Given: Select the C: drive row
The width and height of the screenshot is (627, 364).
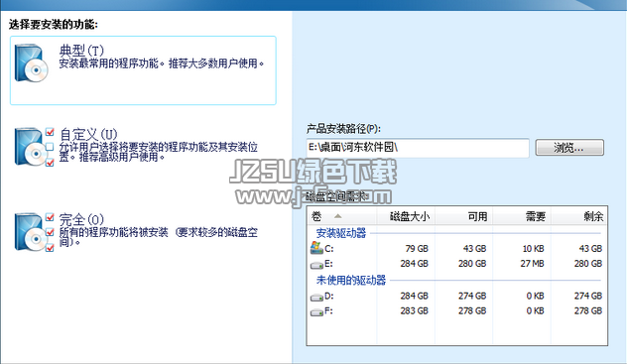Looking at the screenshot, I should tap(457, 249).
